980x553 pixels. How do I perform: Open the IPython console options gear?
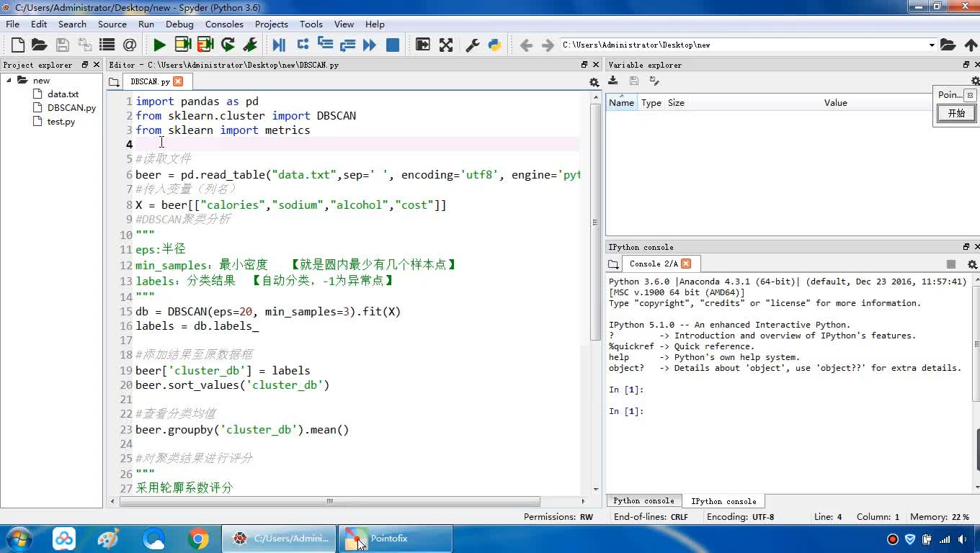coord(972,264)
